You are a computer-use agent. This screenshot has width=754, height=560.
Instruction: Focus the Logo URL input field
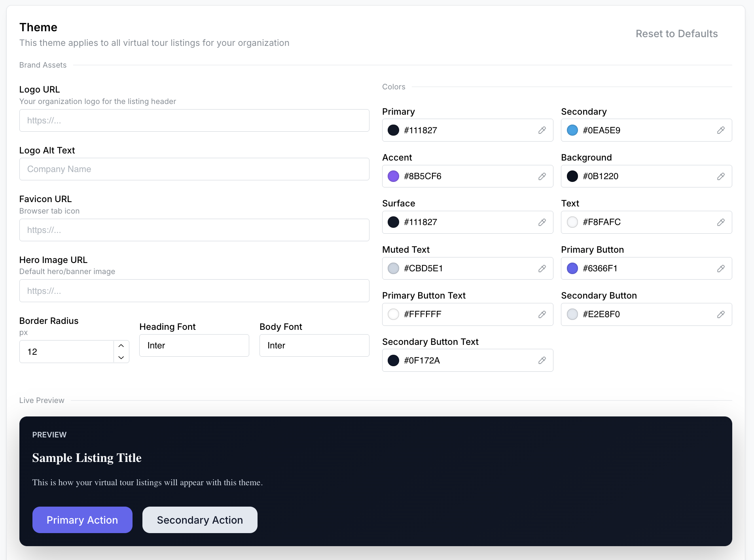pos(194,120)
